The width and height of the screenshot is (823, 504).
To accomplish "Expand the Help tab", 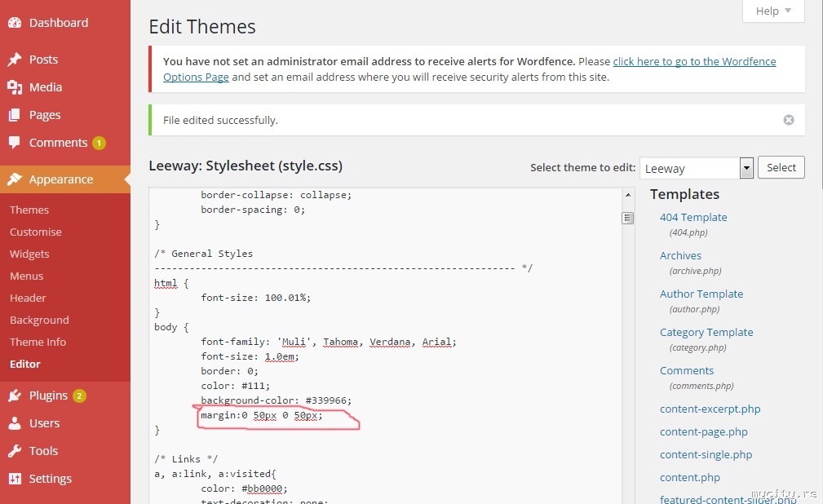I will tap(773, 11).
